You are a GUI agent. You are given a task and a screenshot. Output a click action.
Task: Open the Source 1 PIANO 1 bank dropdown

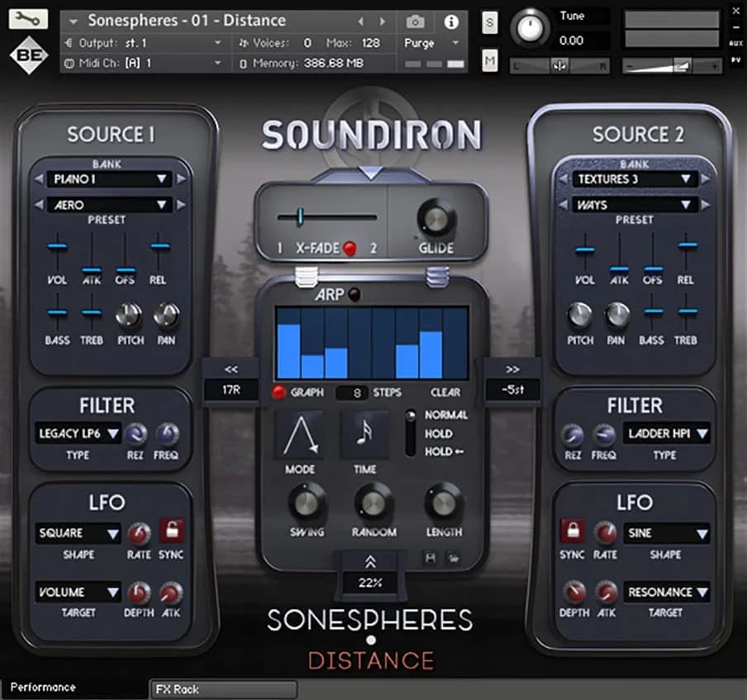coord(107,179)
